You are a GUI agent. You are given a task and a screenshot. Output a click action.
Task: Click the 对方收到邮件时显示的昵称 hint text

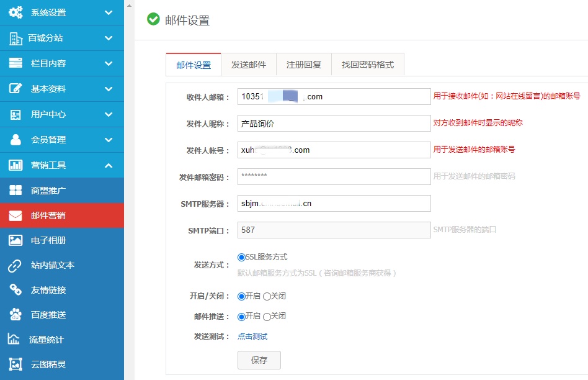[478, 123]
